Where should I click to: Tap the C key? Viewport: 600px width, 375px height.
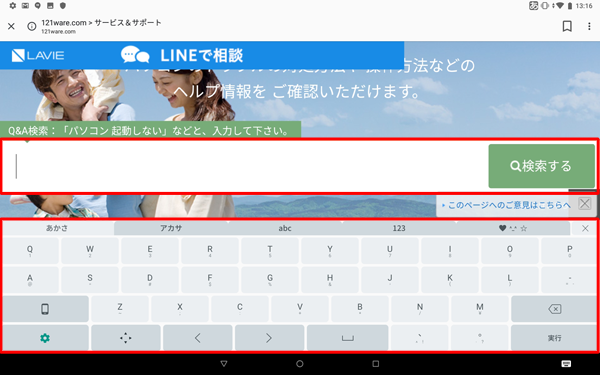[x=240, y=309]
